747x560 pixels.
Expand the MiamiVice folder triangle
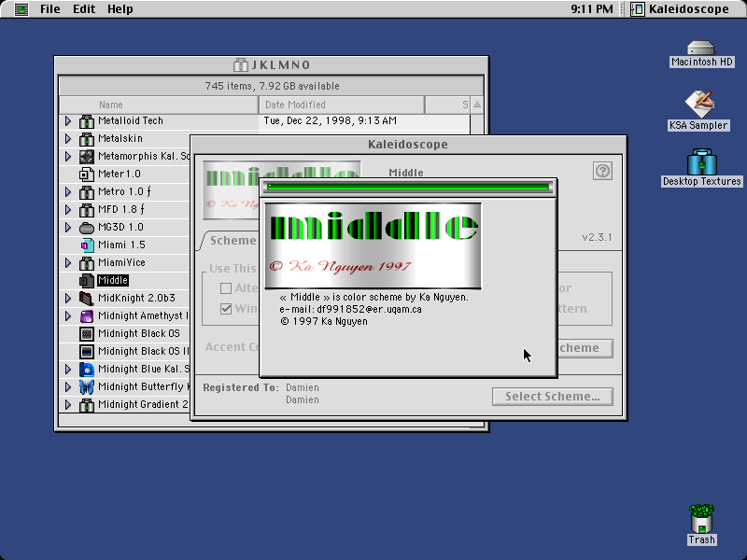(67, 263)
